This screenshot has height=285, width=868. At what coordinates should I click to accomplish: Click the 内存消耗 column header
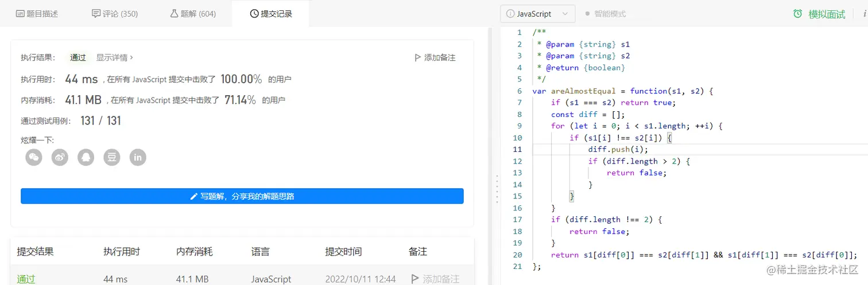pos(195,252)
